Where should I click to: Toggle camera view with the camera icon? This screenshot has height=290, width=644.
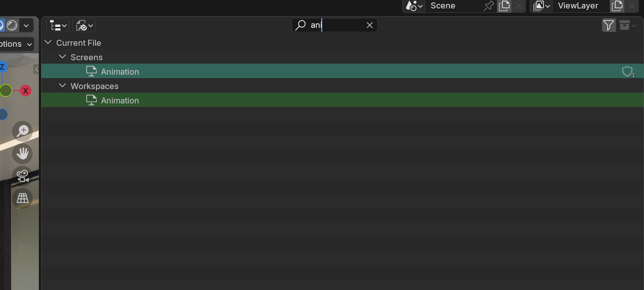point(23,176)
